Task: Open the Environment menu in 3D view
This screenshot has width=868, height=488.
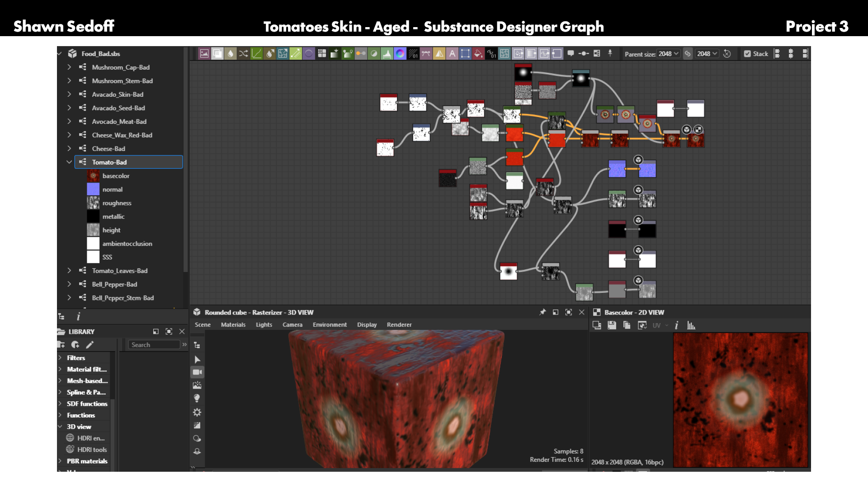Action: coord(330,325)
